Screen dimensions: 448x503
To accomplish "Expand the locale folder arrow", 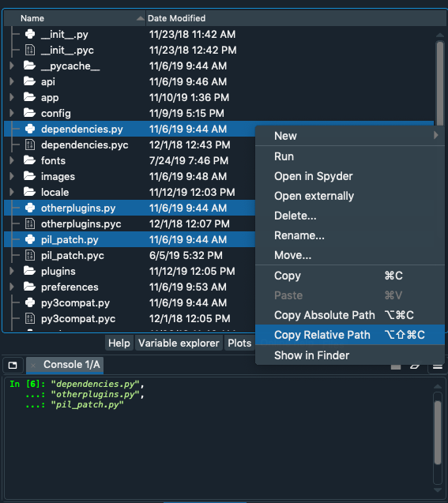I will click(x=12, y=192).
